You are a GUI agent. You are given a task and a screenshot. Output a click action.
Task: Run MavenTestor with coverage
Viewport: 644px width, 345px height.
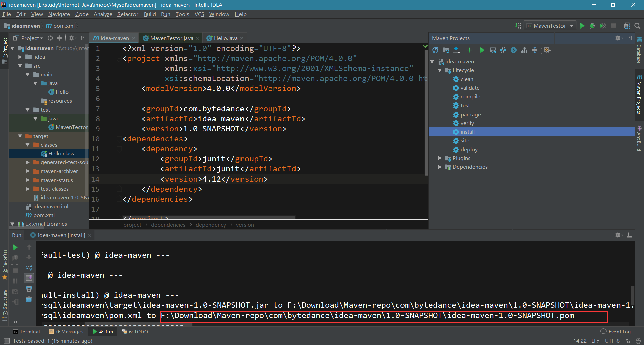[x=603, y=26]
